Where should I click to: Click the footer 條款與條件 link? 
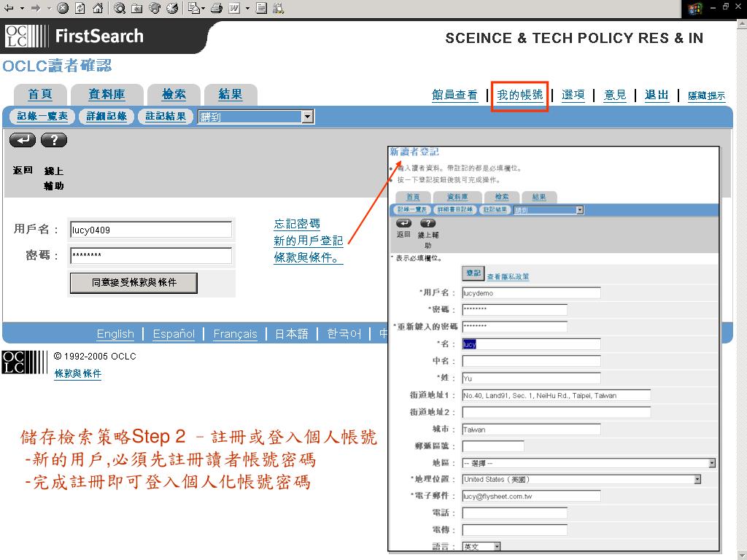coord(77,374)
